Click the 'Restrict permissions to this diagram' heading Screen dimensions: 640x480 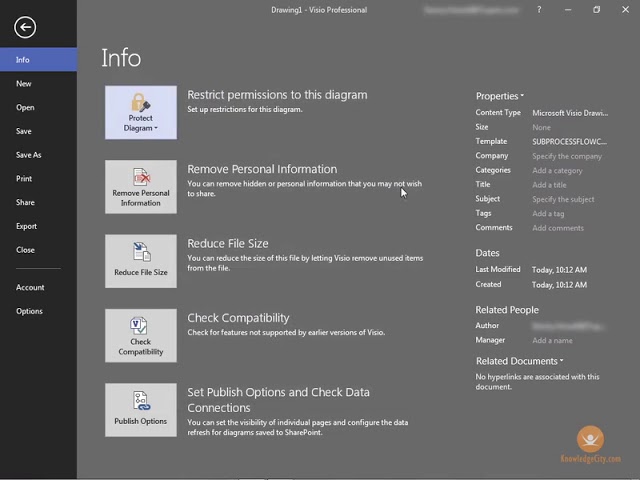(x=277, y=95)
